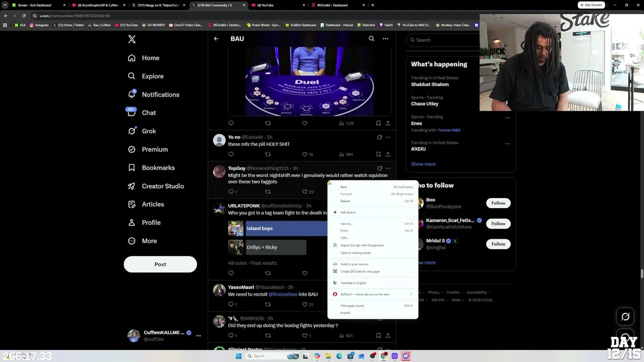Choose Reload in the context menu

click(x=373, y=201)
